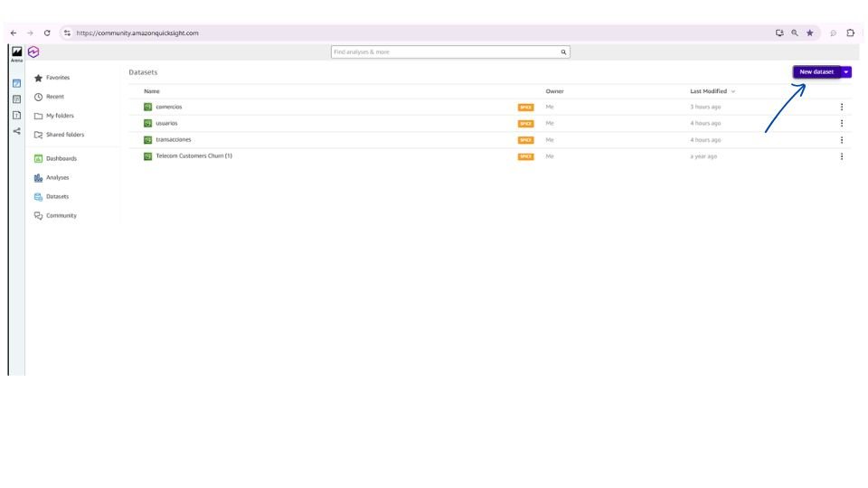The width and height of the screenshot is (868, 488).
Task: Click the transacciones dataset green icon
Action: [x=147, y=140]
